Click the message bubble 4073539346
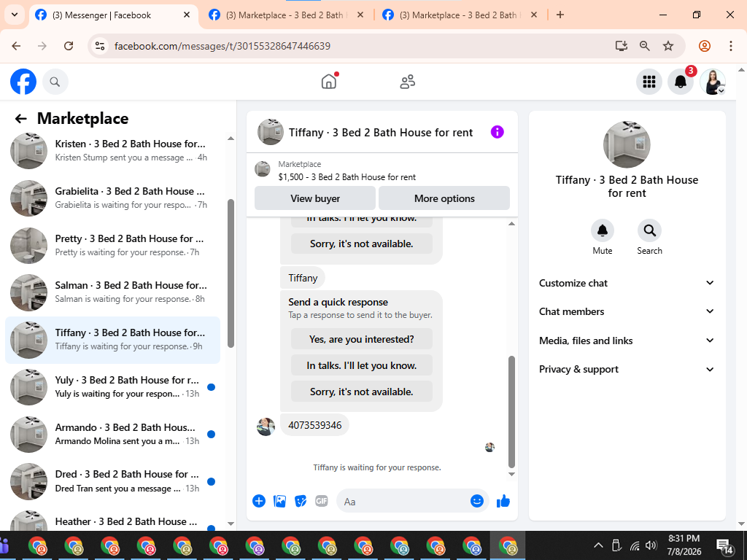Image resolution: width=747 pixels, height=560 pixels. coord(315,425)
